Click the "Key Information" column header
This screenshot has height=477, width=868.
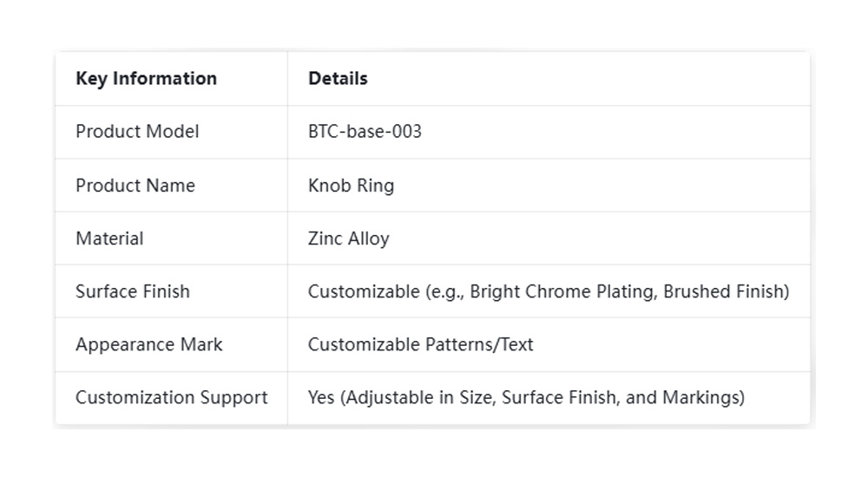pyautogui.click(x=146, y=79)
